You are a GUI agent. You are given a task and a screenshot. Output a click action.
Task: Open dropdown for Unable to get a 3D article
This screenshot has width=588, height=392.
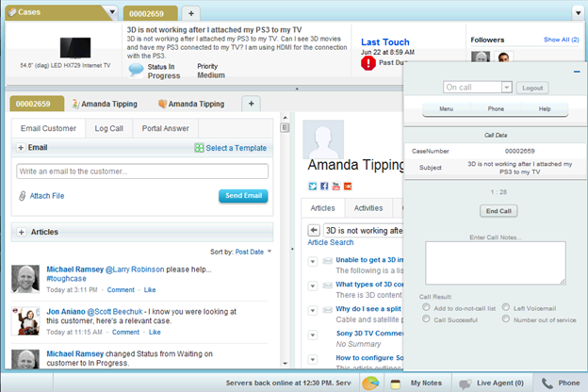pyautogui.click(x=313, y=261)
